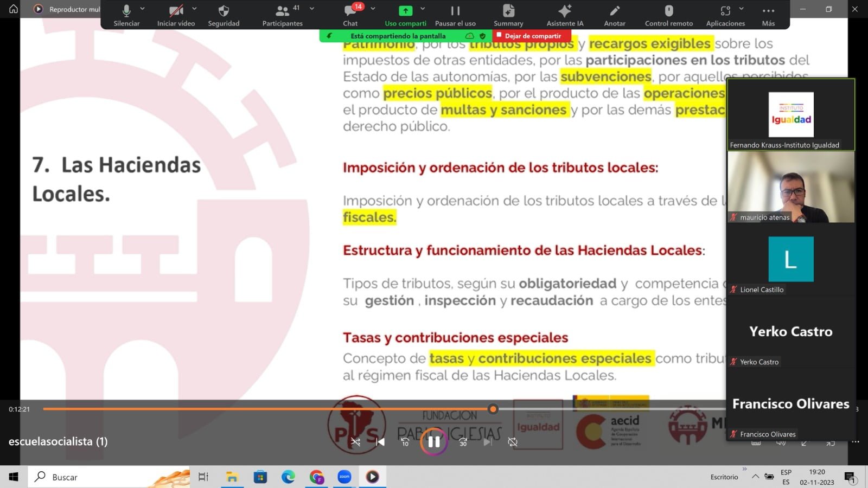
Task: Click the Summary icon in Zoom toolbar
Action: click(x=508, y=15)
